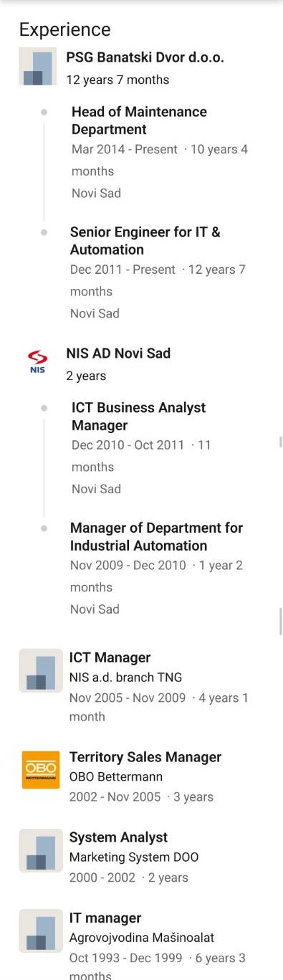Open ICT Business Analyst Manager role
The height and width of the screenshot is (980, 283).
click(138, 417)
